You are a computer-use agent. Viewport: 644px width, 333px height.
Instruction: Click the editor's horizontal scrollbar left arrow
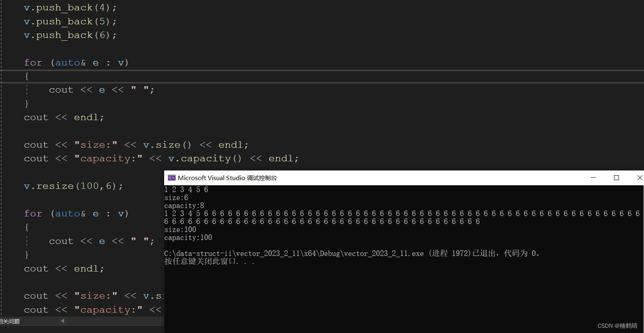point(63,321)
